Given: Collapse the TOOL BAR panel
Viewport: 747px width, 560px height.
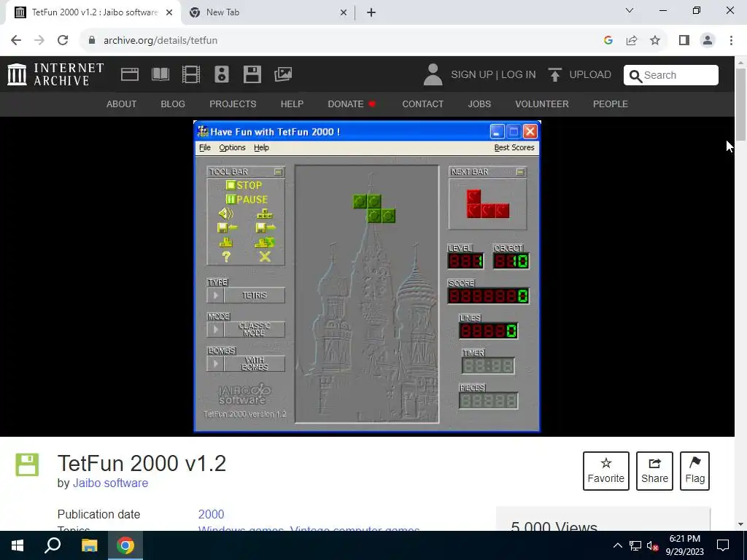Looking at the screenshot, I should coord(278,171).
